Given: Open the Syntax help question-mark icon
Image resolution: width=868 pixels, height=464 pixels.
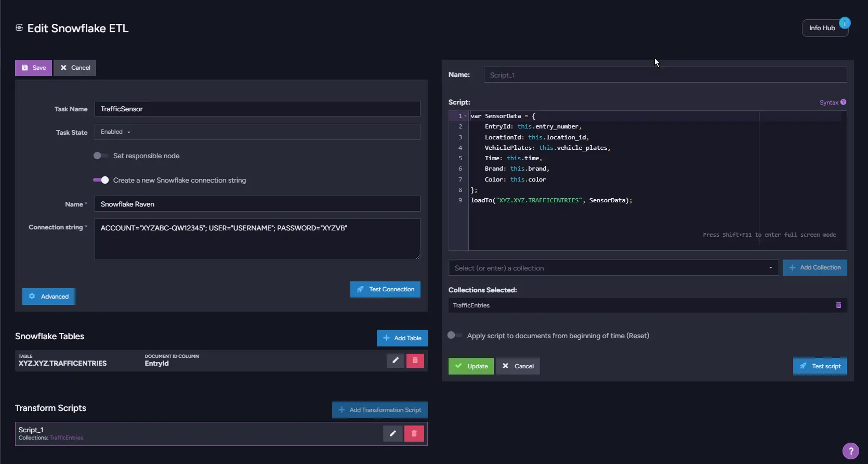Looking at the screenshot, I should [x=843, y=102].
